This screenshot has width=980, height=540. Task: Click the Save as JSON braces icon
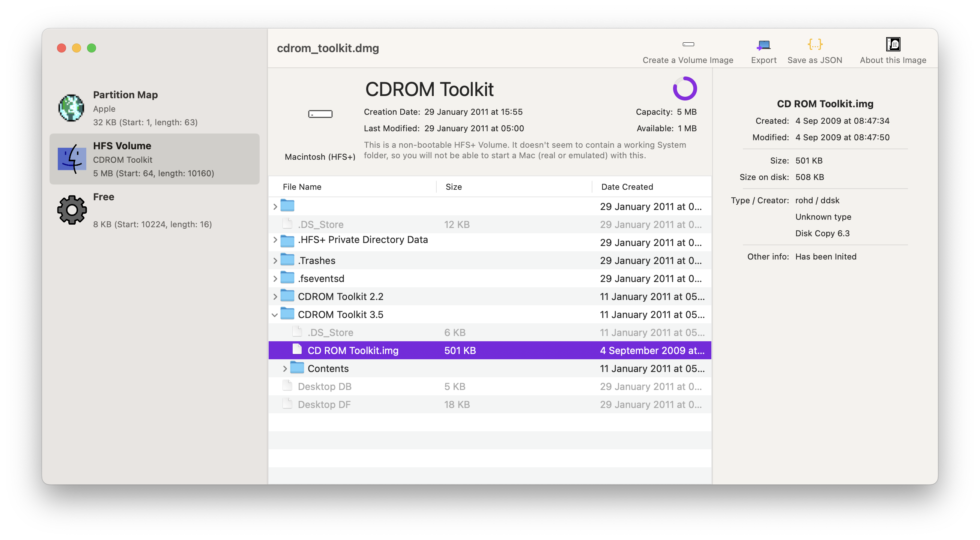coord(815,45)
